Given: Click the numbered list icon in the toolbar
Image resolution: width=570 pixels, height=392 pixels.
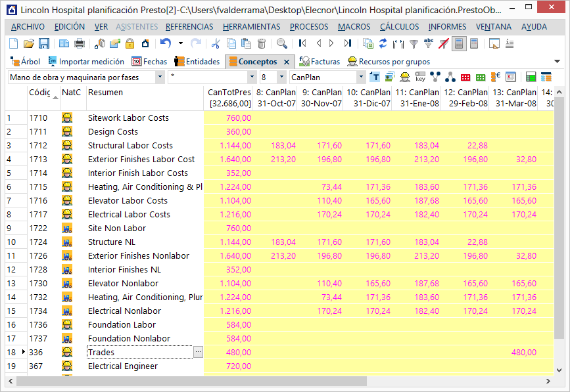Looking at the screenshot, I should coord(510,43).
